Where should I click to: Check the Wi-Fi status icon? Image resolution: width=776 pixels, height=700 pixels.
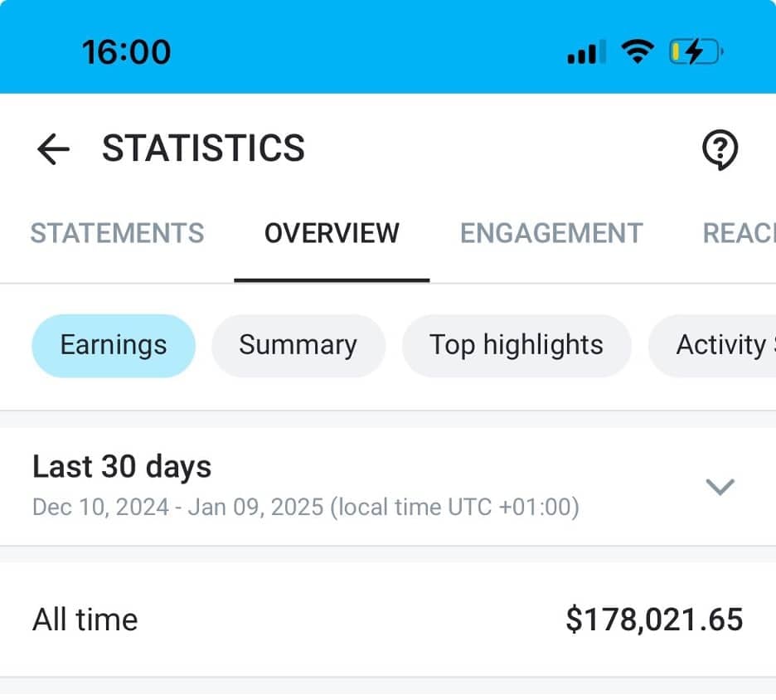pyautogui.click(x=636, y=50)
